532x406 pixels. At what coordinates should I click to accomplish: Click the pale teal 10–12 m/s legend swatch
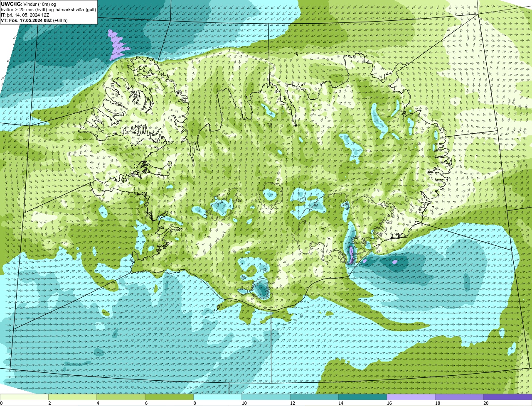pos(266,397)
